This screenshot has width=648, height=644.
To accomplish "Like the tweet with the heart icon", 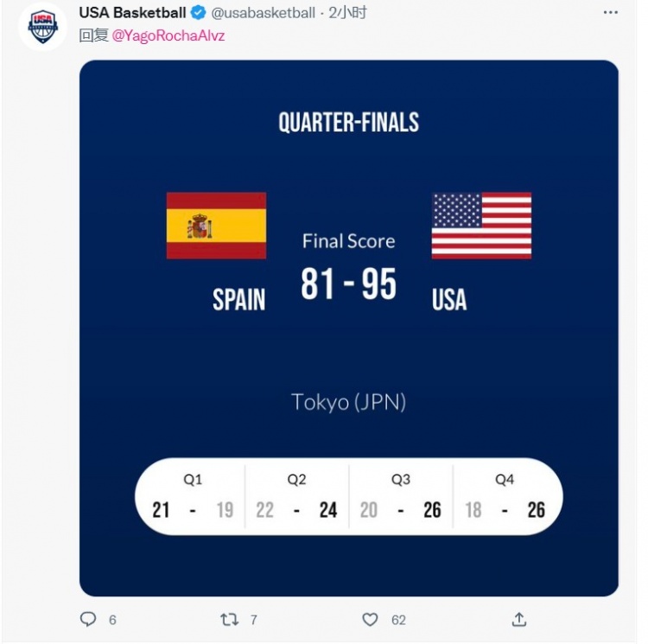I will point(370,619).
